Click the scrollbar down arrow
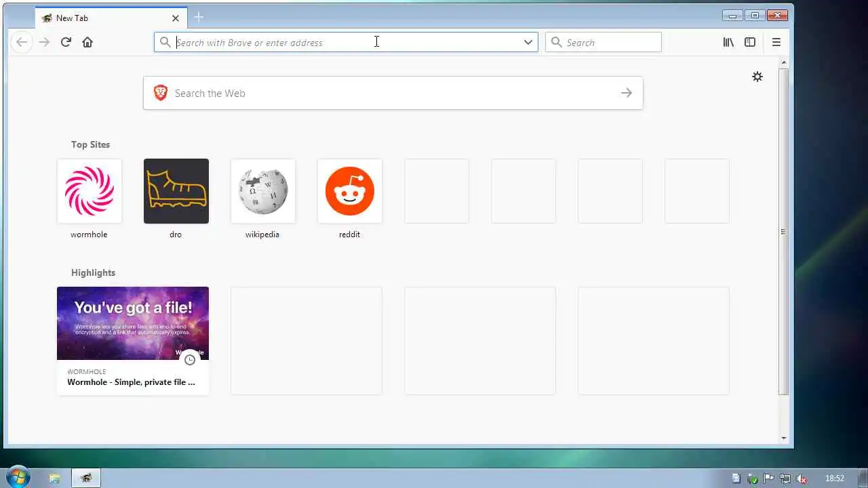 784,438
